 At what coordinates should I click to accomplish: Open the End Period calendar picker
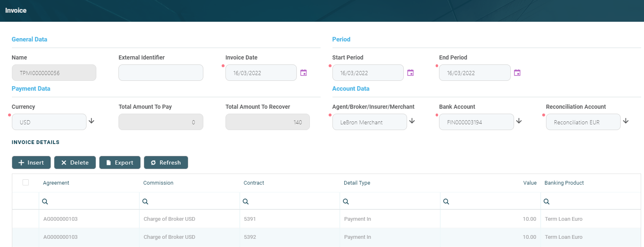517,73
